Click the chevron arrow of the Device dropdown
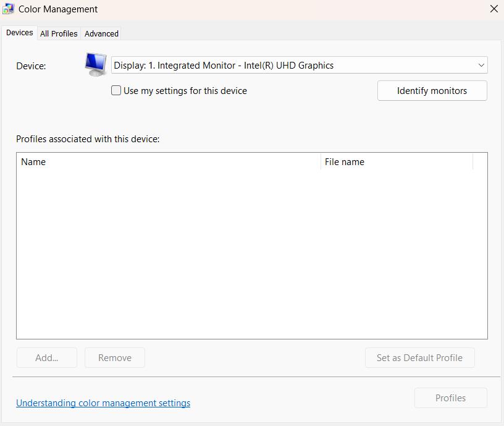504x426 pixels. (x=481, y=65)
